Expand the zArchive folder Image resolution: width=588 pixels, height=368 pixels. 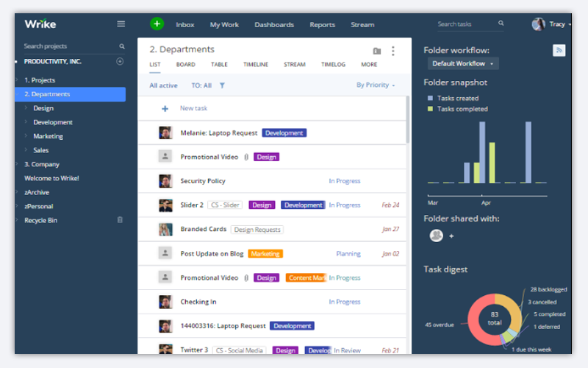pos(17,192)
